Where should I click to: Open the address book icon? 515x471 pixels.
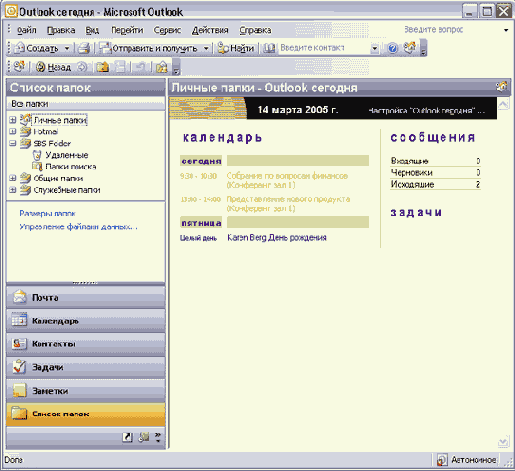click(269, 48)
